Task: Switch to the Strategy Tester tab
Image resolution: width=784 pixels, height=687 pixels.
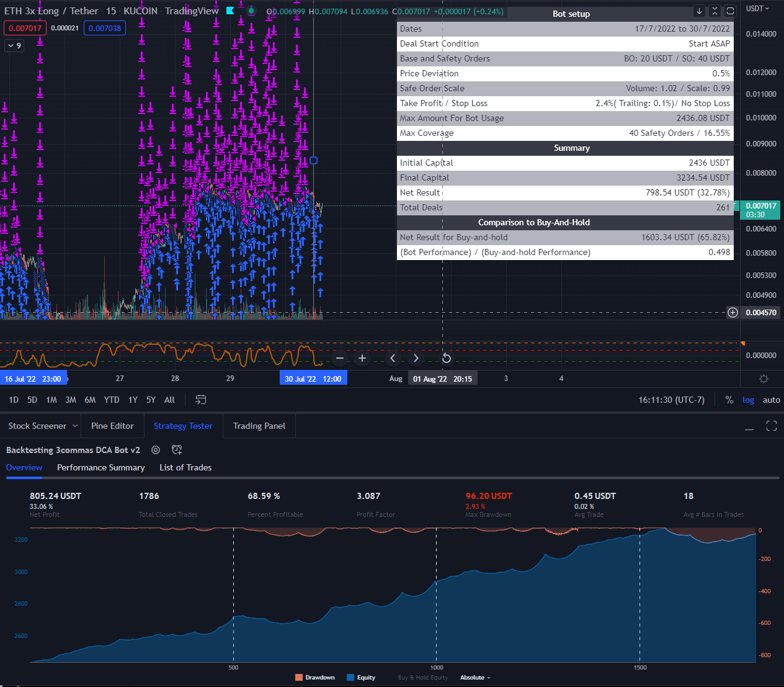Action: coord(183,426)
